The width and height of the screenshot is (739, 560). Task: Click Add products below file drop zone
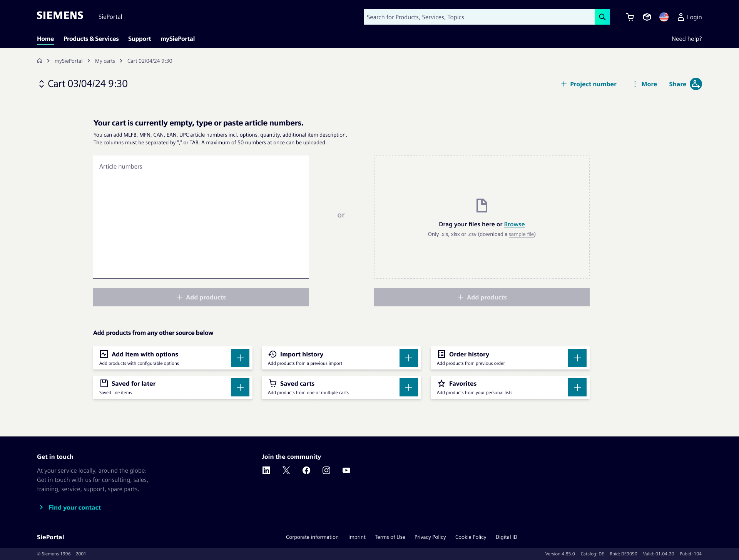(482, 297)
